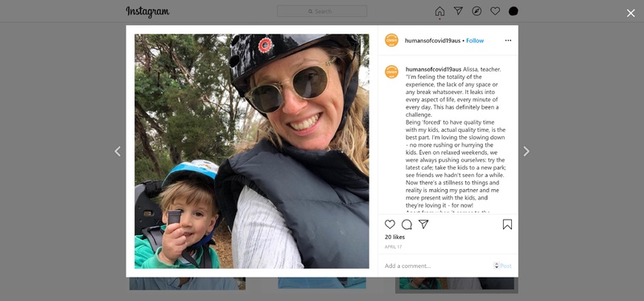
Task: Open humansofcovid19aus username in the post header
Action: [432, 41]
